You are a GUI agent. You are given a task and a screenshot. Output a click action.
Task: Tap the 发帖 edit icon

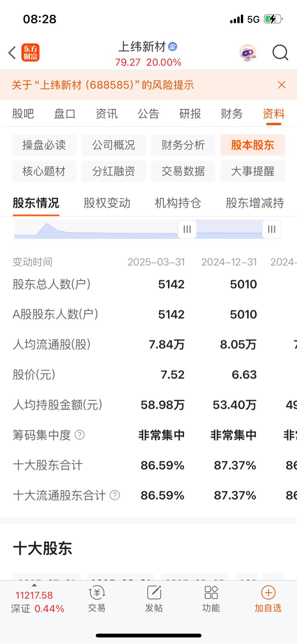click(x=154, y=592)
